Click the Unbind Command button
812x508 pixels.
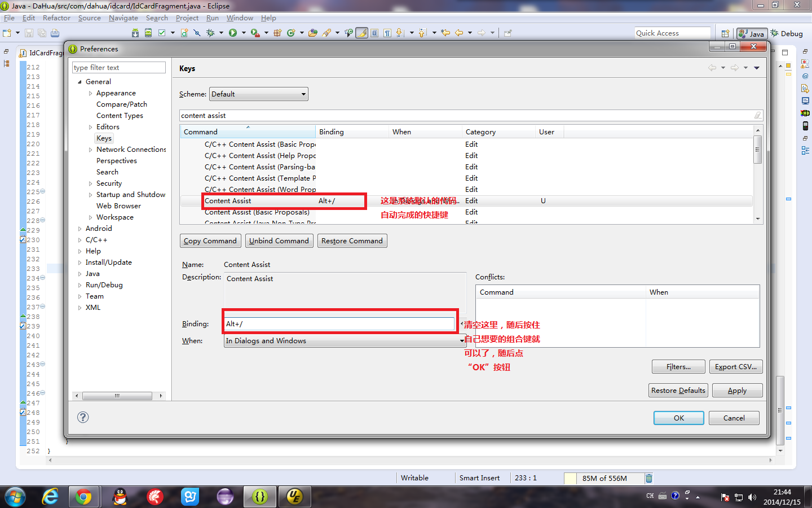279,241
